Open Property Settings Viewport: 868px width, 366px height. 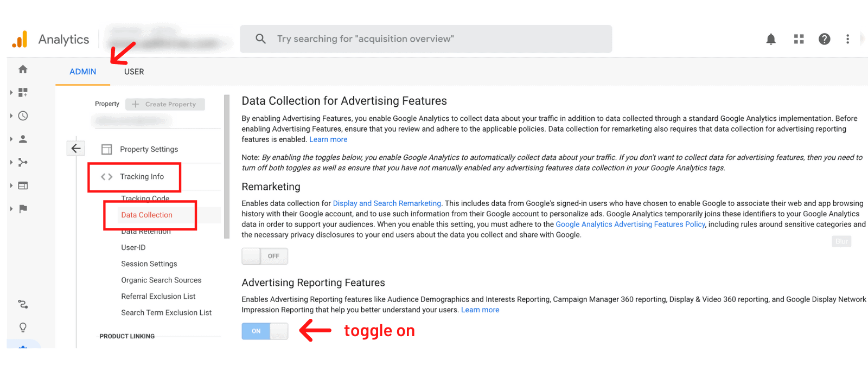pyautogui.click(x=149, y=149)
